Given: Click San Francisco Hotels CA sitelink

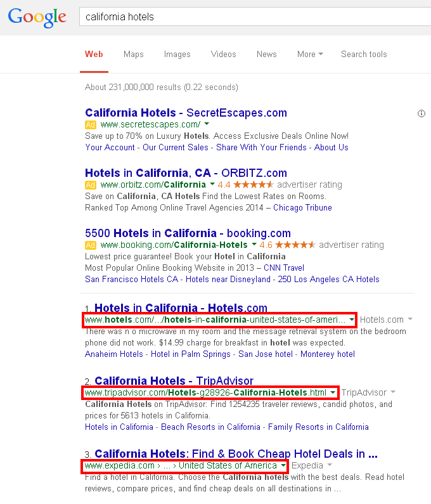Looking at the screenshot, I should [x=131, y=279].
